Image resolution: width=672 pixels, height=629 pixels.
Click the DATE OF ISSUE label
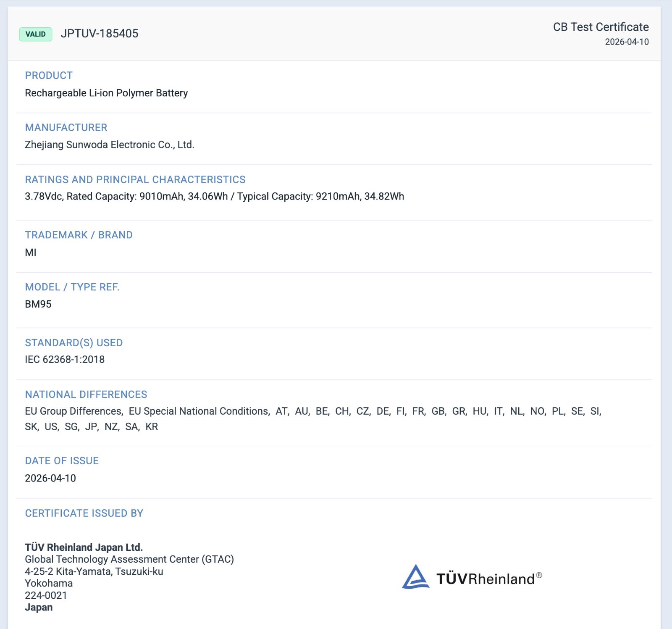[x=62, y=461]
